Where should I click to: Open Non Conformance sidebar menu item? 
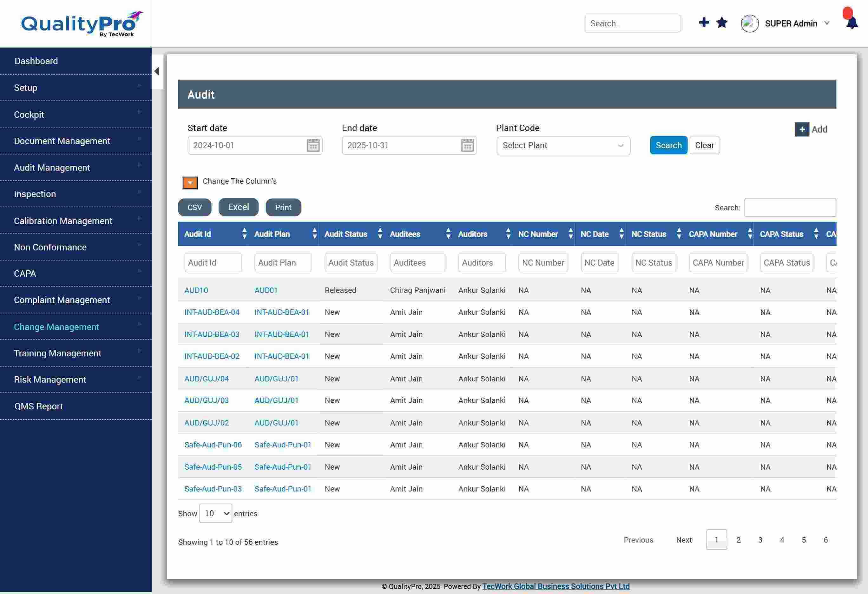(x=50, y=247)
